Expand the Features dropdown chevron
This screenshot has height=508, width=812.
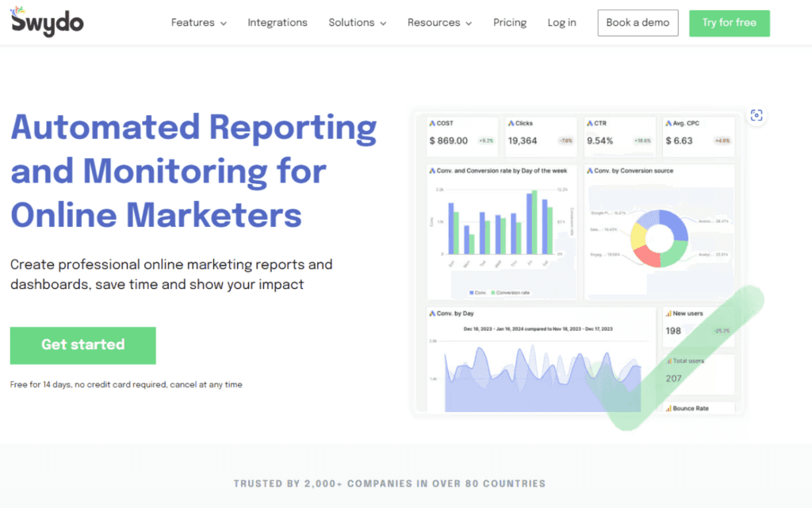point(223,23)
